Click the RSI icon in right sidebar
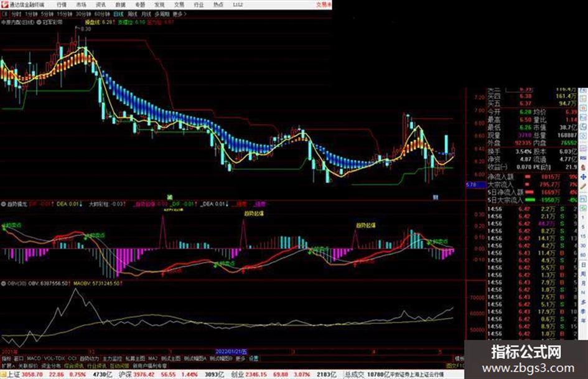The height and width of the screenshot is (379, 588). coord(583,158)
